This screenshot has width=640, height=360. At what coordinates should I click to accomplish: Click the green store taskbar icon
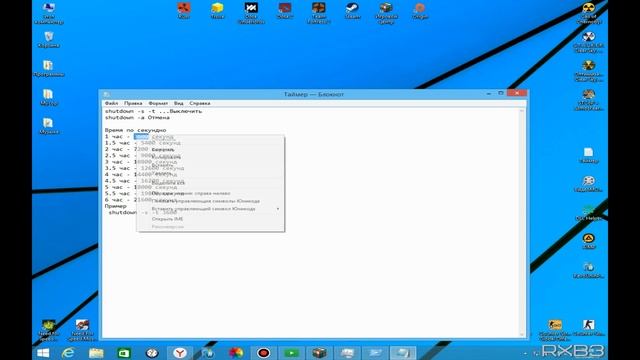pos(124,353)
